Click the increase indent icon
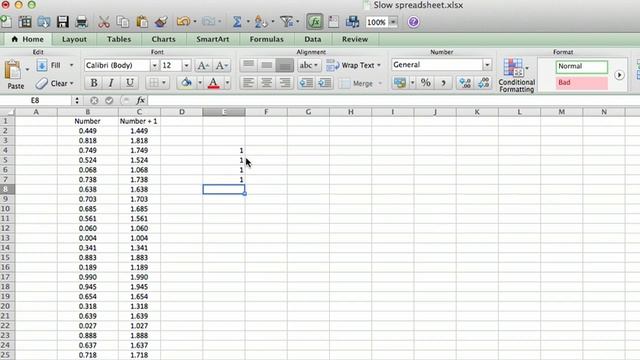The width and height of the screenshot is (640, 360). pyautogui.click(x=325, y=83)
